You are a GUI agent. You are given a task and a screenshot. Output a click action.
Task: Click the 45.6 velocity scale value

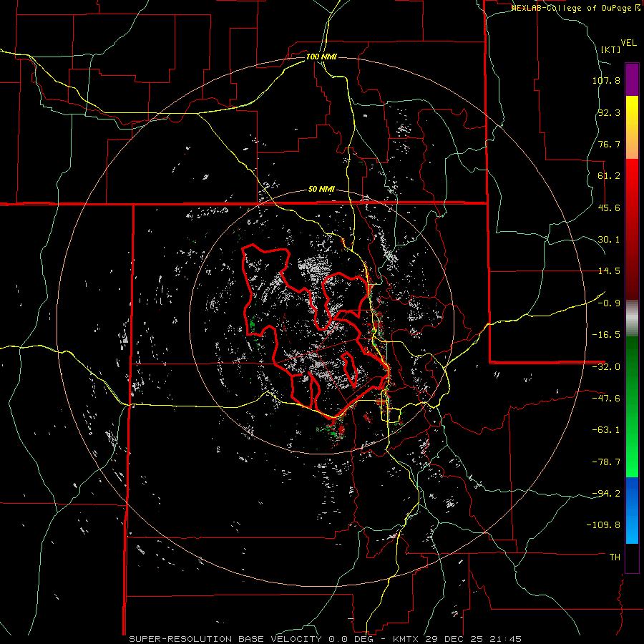(x=609, y=208)
